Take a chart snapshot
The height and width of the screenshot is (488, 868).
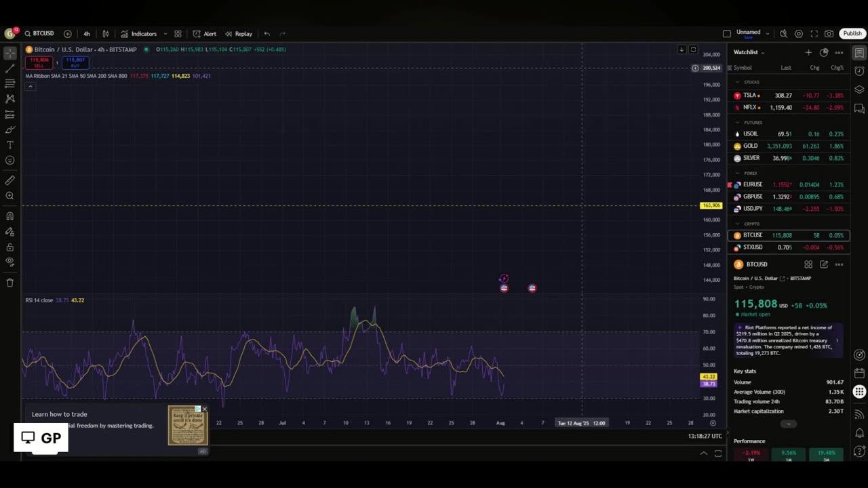[829, 34]
